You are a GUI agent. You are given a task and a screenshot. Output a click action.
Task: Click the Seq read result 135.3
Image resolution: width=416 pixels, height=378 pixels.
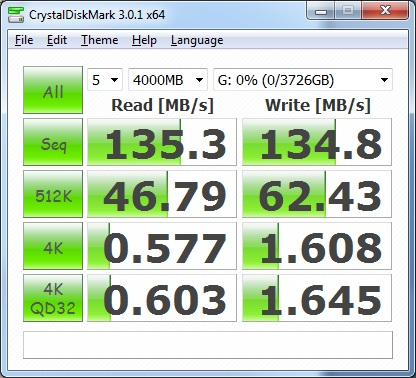[x=162, y=142]
